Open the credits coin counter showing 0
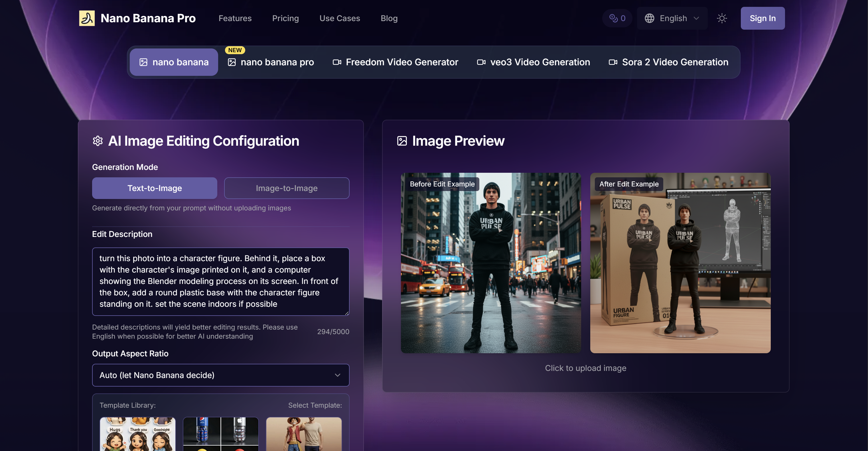This screenshot has width=868, height=451. click(x=617, y=18)
